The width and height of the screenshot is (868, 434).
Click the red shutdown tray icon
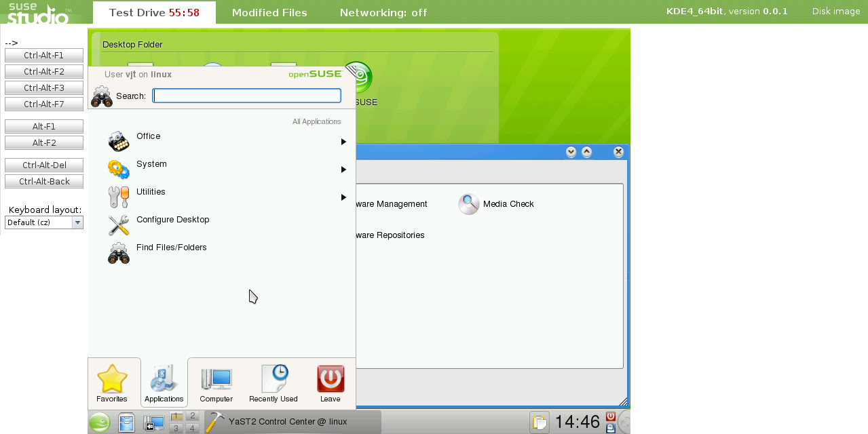pyautogui.click(x=611, y=416)
